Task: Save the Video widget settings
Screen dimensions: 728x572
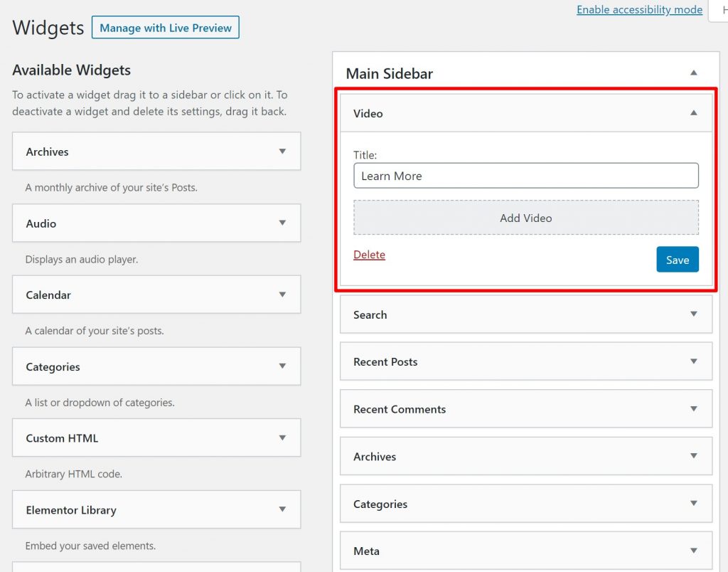Action: (x=677, y=260)
